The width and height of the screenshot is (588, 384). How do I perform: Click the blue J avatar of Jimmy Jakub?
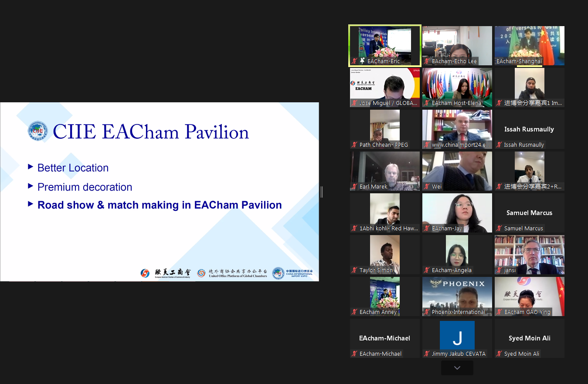coord(457,335)
